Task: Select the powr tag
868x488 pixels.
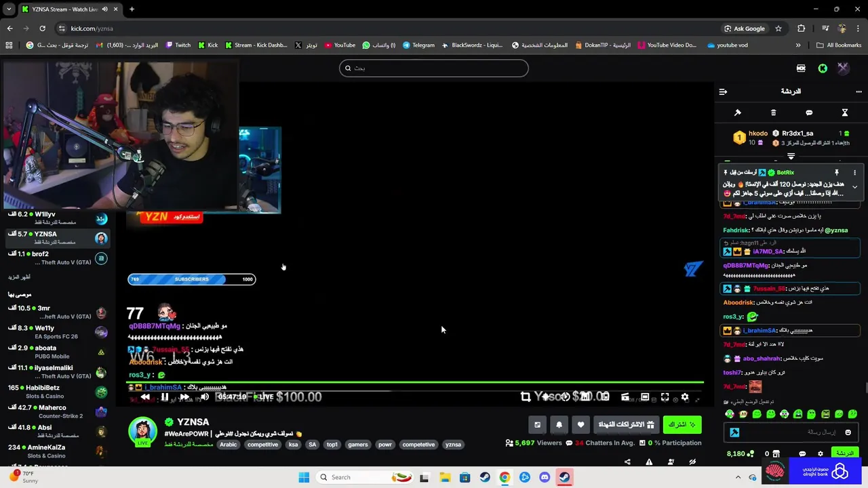Action: [x=385, y=445]
